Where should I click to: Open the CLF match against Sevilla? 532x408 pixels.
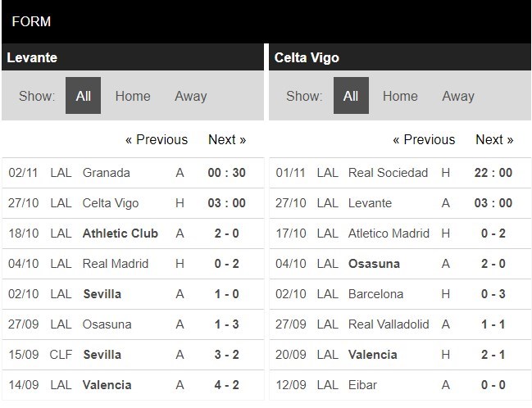102,355
